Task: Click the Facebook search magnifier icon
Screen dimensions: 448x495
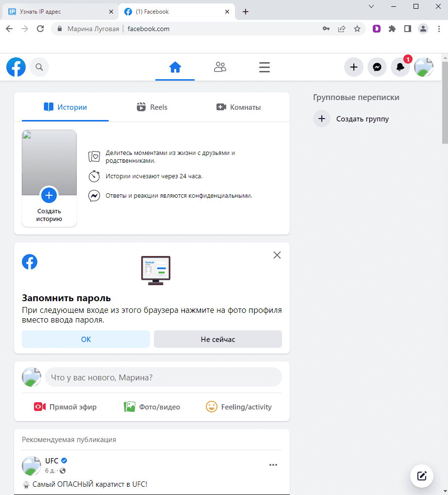Action: [39, 68]
